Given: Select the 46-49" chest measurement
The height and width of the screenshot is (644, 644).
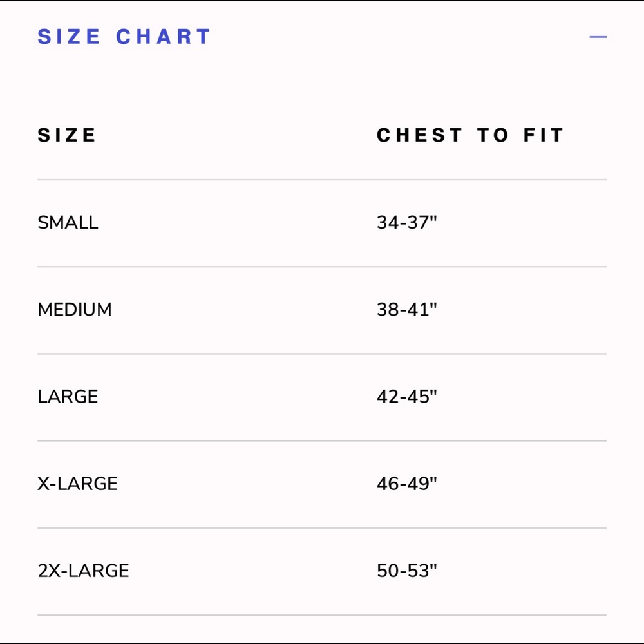Looking at the screenshot, I should (406, 484).
